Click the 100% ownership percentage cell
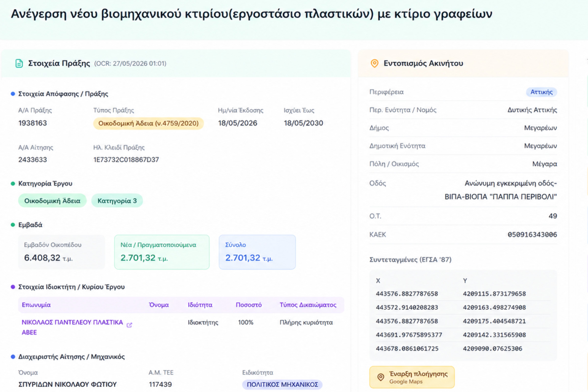This screenshot has height=392, width=588. (x=245, y=323)
